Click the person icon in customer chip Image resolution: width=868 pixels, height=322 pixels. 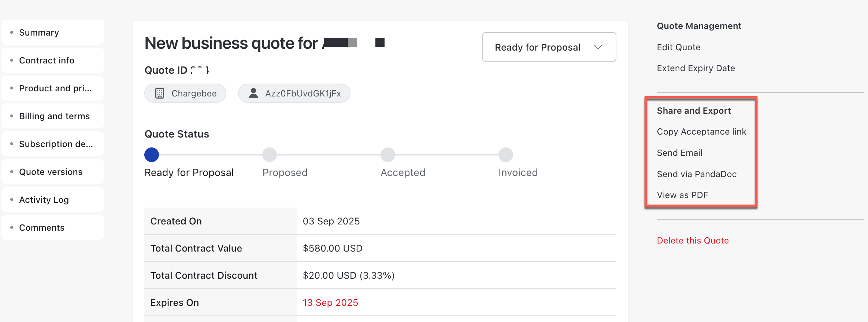pyautogui.click(x=253, y=93)
